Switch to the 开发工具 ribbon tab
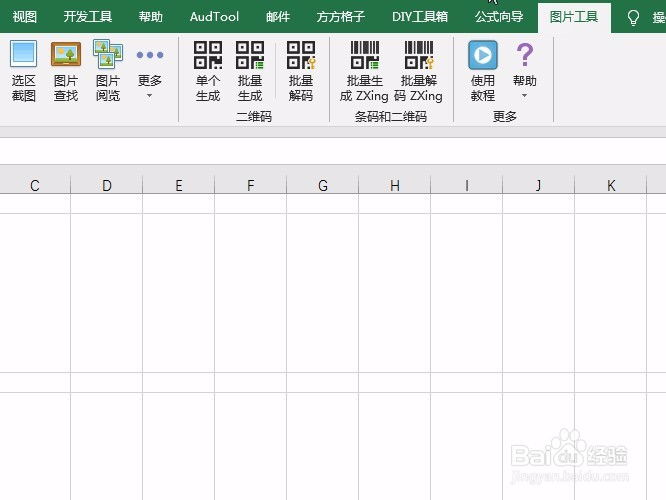Image resolution: width=666 pixels, height=500 pixels. (x=87, y=17)
